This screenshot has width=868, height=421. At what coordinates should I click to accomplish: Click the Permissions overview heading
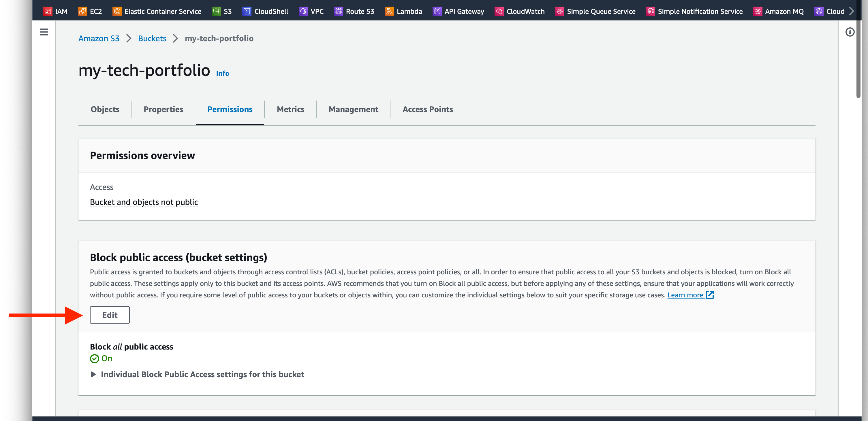[x=142, y=156]
